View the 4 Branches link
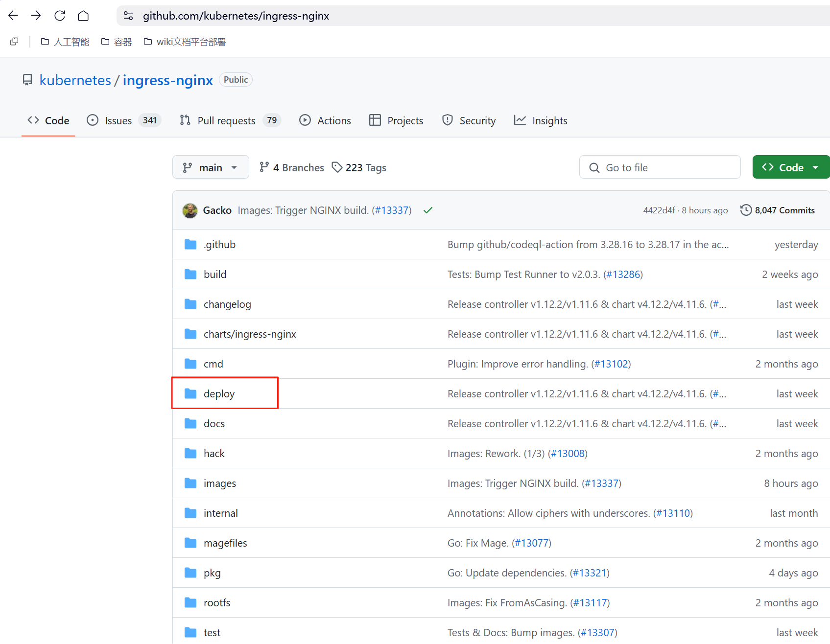The width and height of the screenshot is (830, 644). 292,167
